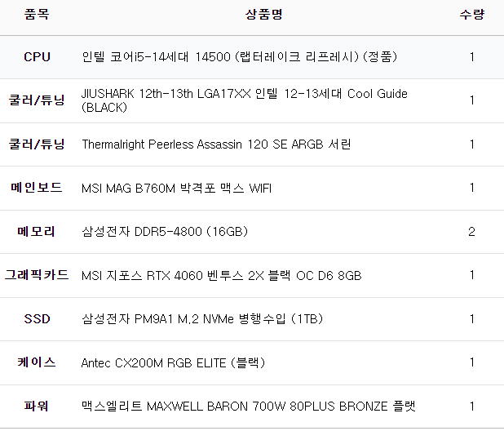Open the Antec CX200M RGB ELITE product
The height and width of the screenshot is (431, 504).
tap(173, 362)
